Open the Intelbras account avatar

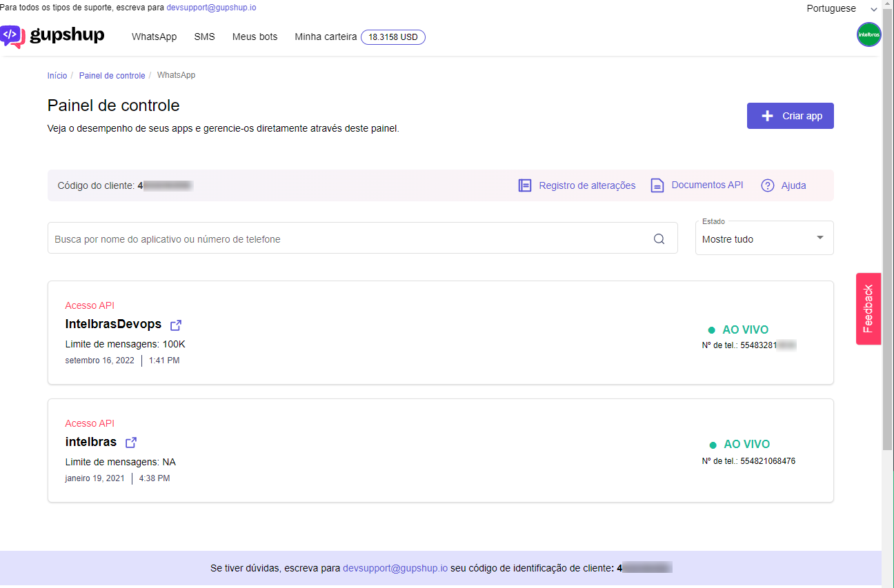(868, 34)
